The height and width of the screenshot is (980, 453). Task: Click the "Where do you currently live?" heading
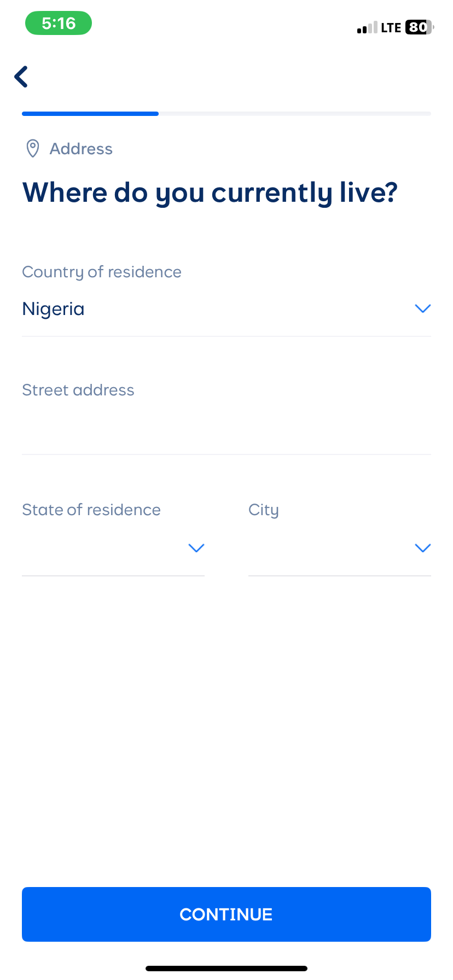tap(210, 192)
